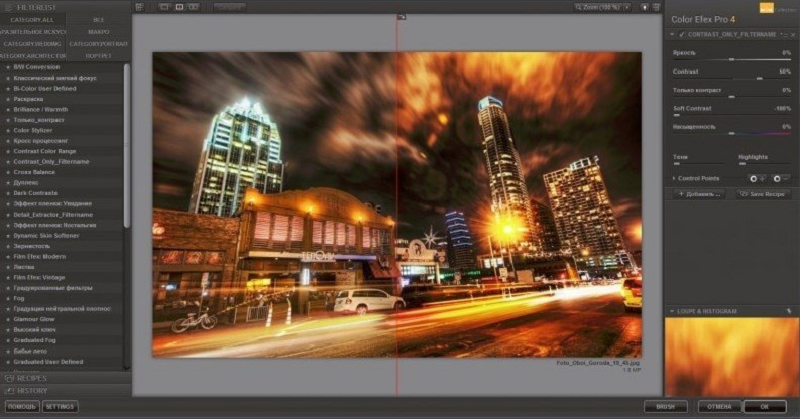Open the Макро category tab
Image resolution: width=800 pixels, height=419 pixels.
click(98, 32)
